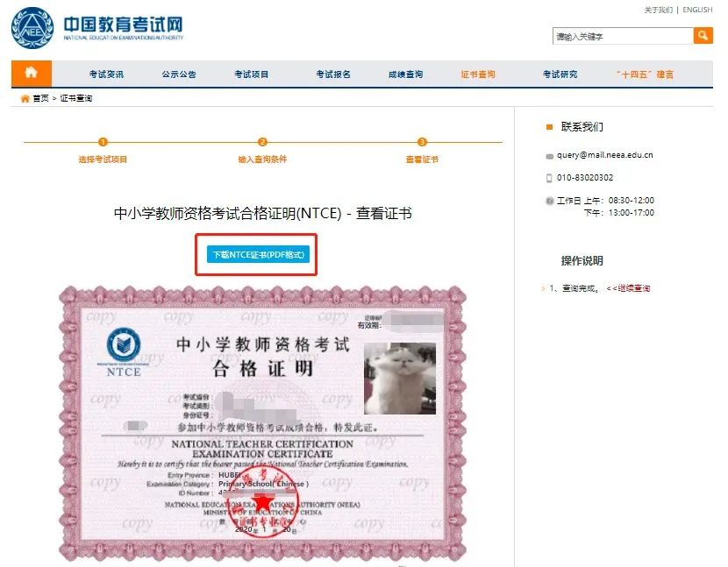
Task: Click the 关于我们 link
Action: click(x=659, y=10)
